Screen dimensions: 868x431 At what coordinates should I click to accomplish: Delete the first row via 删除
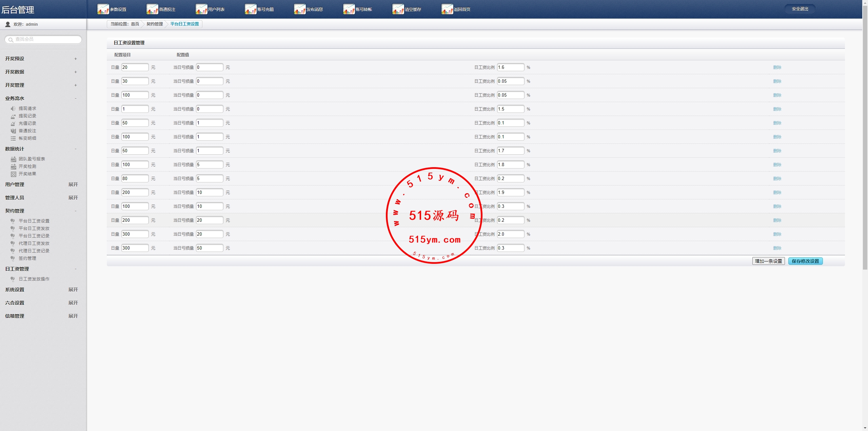click(777, 67)
